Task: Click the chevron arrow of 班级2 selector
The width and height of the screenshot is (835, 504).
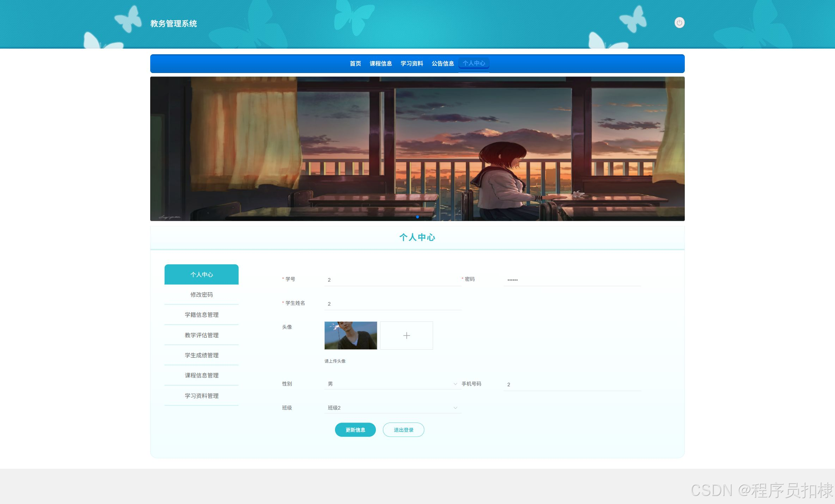Action: [x=455, y=408]
